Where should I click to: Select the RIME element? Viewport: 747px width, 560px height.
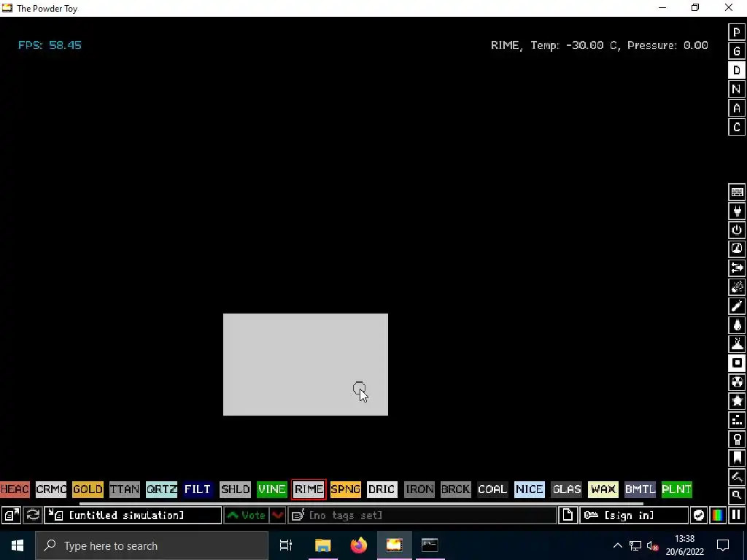[309, 489]
